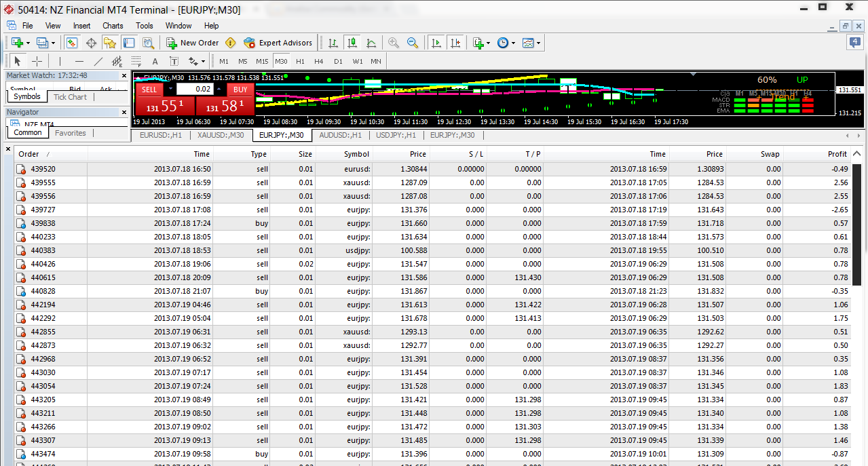Screen dimensions: 868x466
Task: Set timeframe to M5
Action: tap(243, 61)
